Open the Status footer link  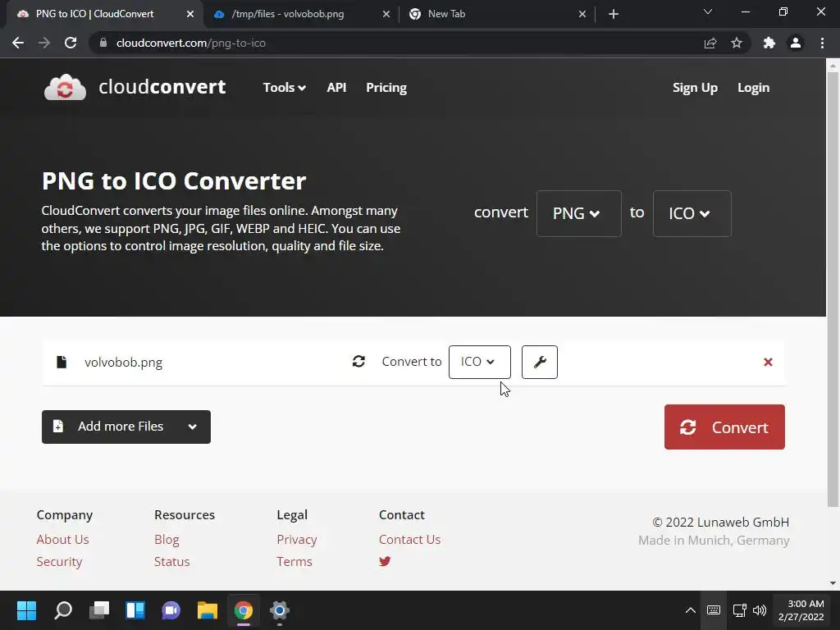172,561
